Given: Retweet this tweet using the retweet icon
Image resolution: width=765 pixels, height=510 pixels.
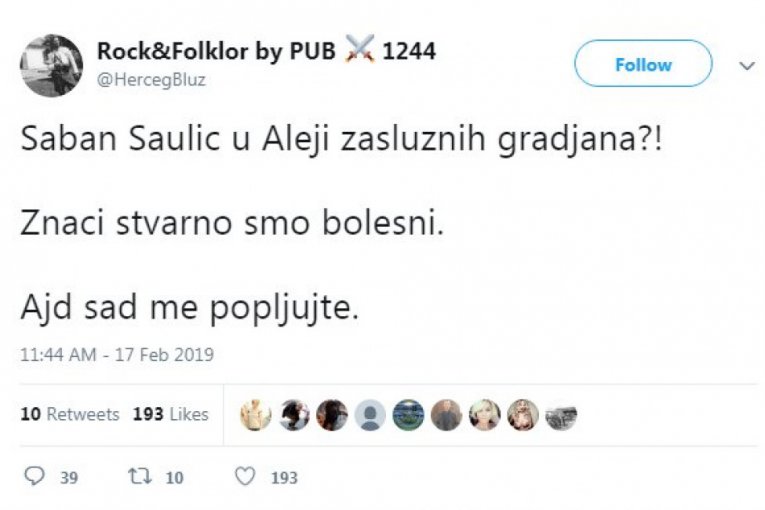Looking at the screenshot, I should click(x=139, y=477).
